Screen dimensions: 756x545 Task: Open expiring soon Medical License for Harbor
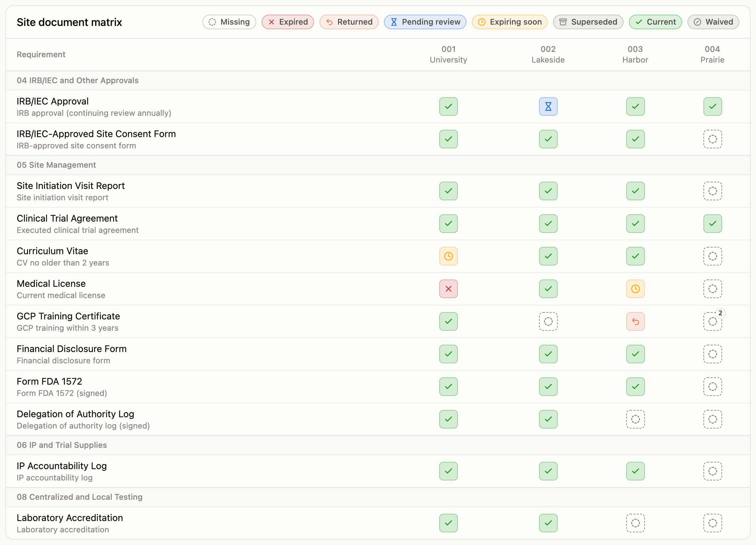click(x=635, y=289)
